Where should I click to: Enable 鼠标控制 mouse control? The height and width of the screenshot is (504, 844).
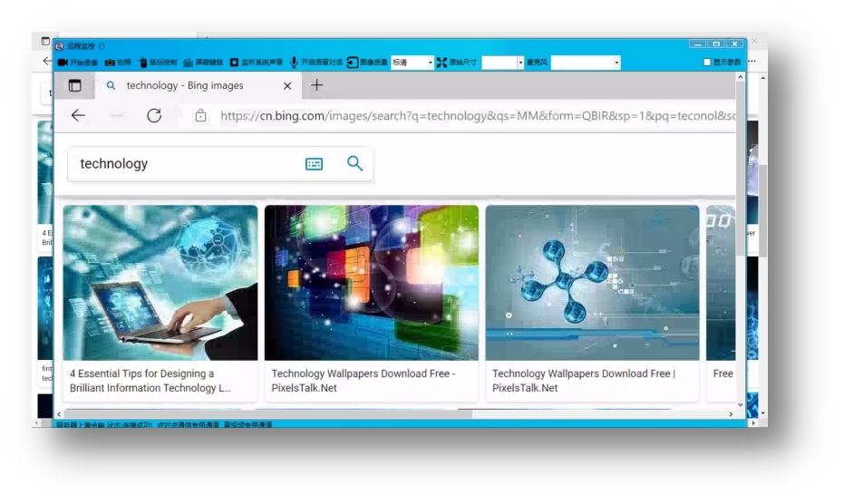tap(143, 63)
